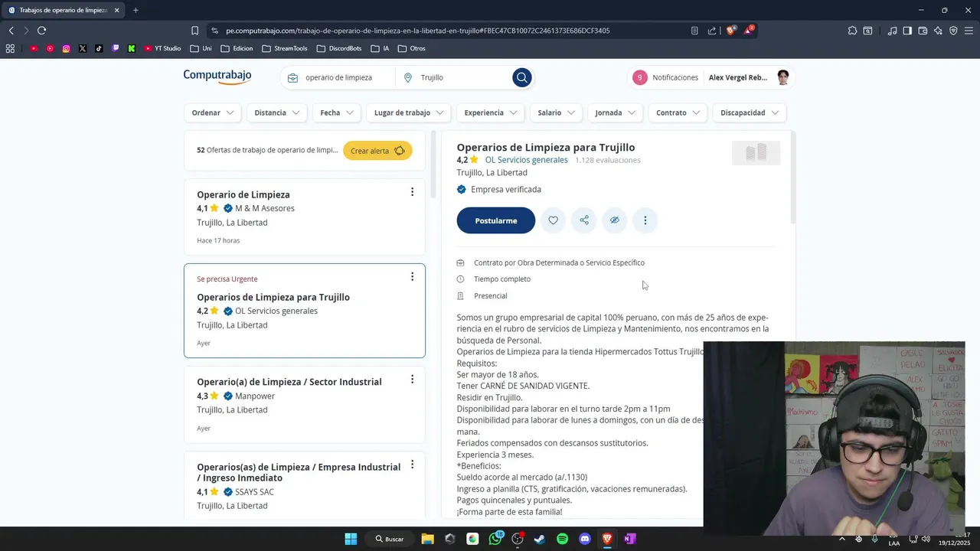The height and width of the screenshot is (551, 980).
Task: Click the Crear alerta button
Action: point(377,151)
